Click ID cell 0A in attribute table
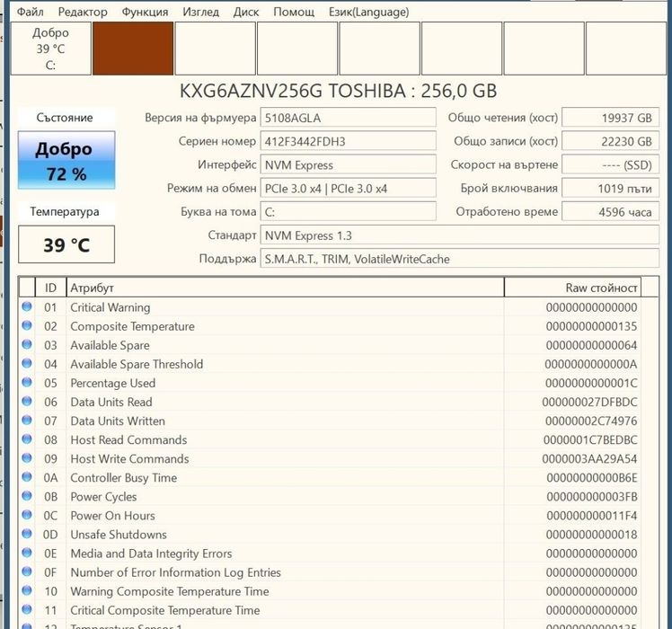 click(50, 478)
